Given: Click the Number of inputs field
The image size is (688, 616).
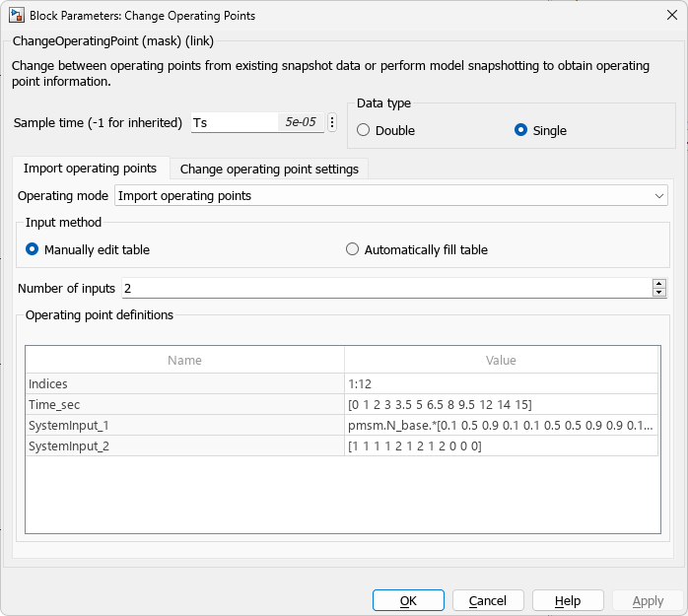Looking at the screenshot, I should [x=384, y=288].
